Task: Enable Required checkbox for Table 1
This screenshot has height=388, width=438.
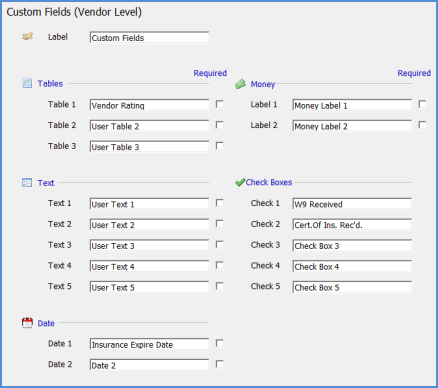Action: [x=219, y=104]
